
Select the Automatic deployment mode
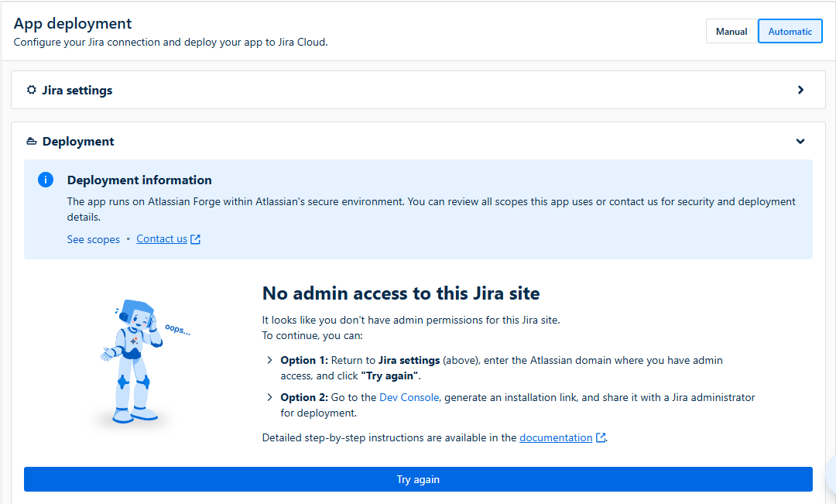coord(790,32)
